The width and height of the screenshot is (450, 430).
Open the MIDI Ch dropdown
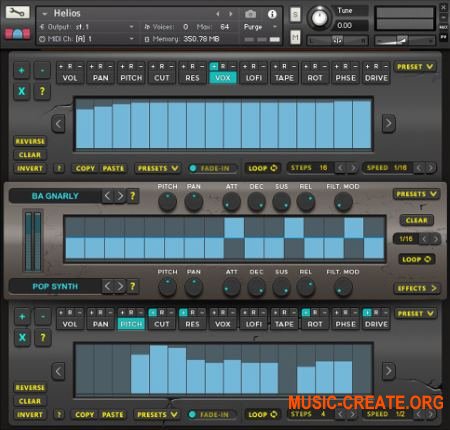click(87, 39)
